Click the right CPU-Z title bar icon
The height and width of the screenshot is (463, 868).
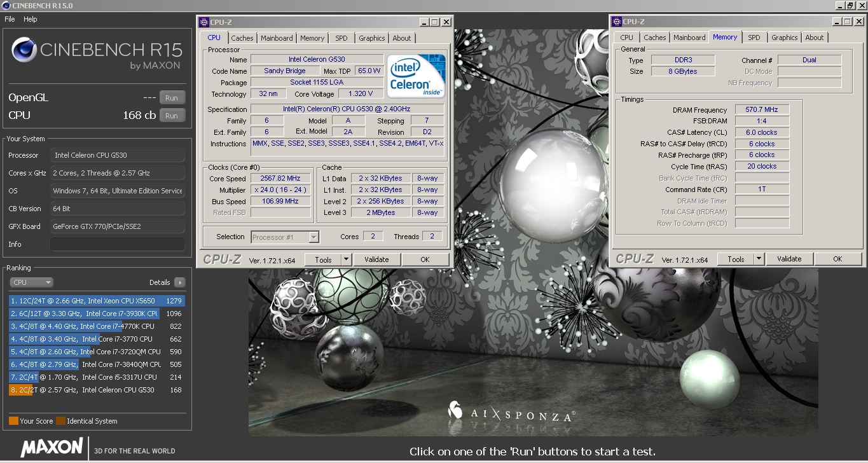pyautogui.click(x=616, y=22)
